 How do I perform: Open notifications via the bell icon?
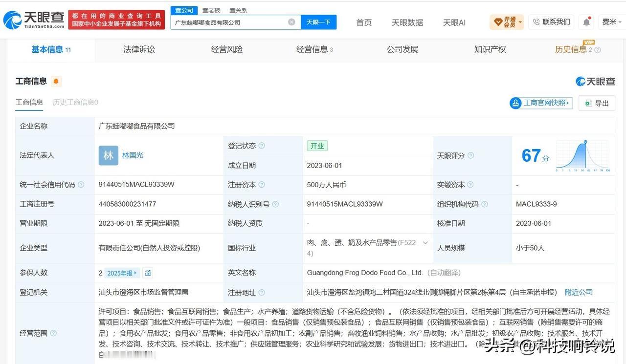click(586, 22)
